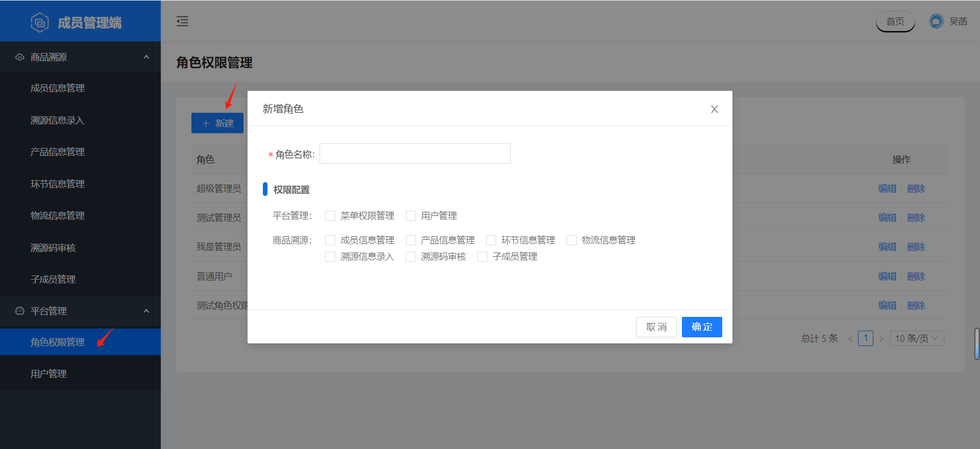This screenshot has width=980, height=449.
Task: Select the 子成员管理 permission checkbox
Action: pyautogui.click(x=482, y=257)
